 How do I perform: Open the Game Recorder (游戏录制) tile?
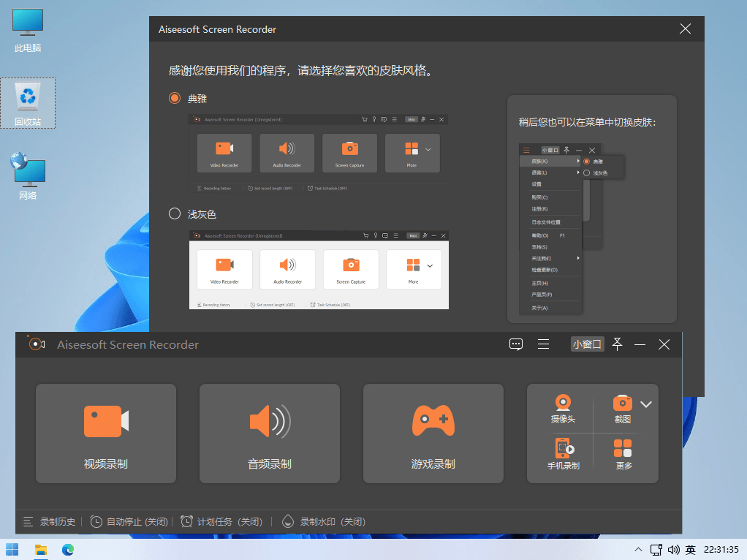(x=433, y=434)
